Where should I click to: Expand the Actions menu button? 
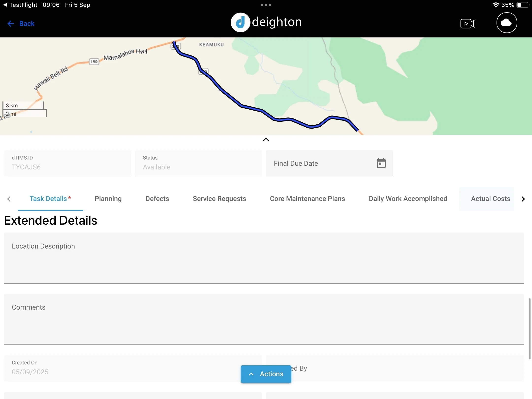pos(266,374)
